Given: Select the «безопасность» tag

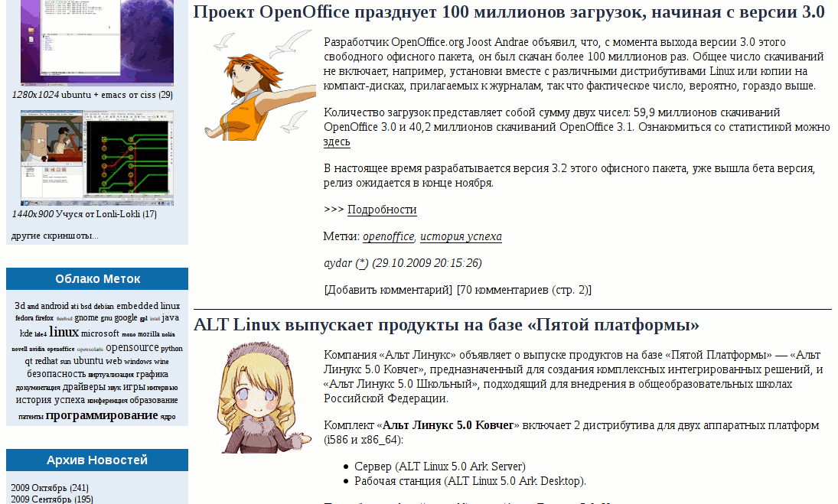Looking at the screenshot, I should (56, 374).
